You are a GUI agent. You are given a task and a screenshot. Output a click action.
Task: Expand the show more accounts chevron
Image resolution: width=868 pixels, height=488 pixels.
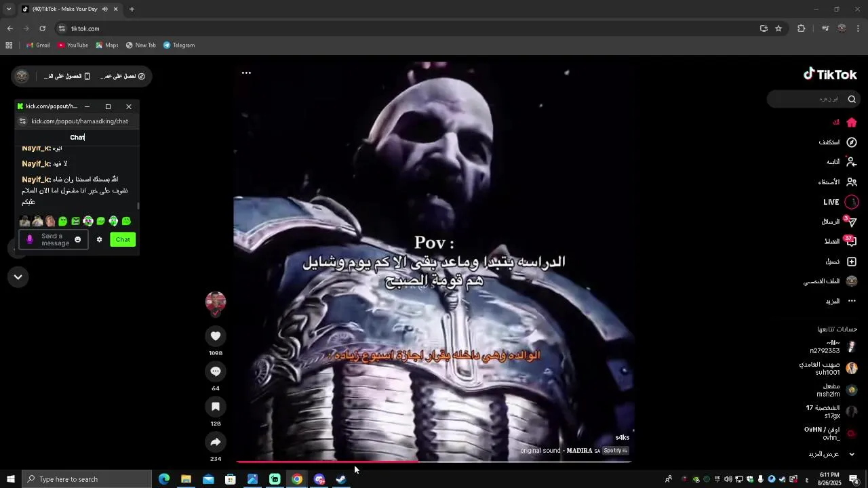tap(852, 454)
